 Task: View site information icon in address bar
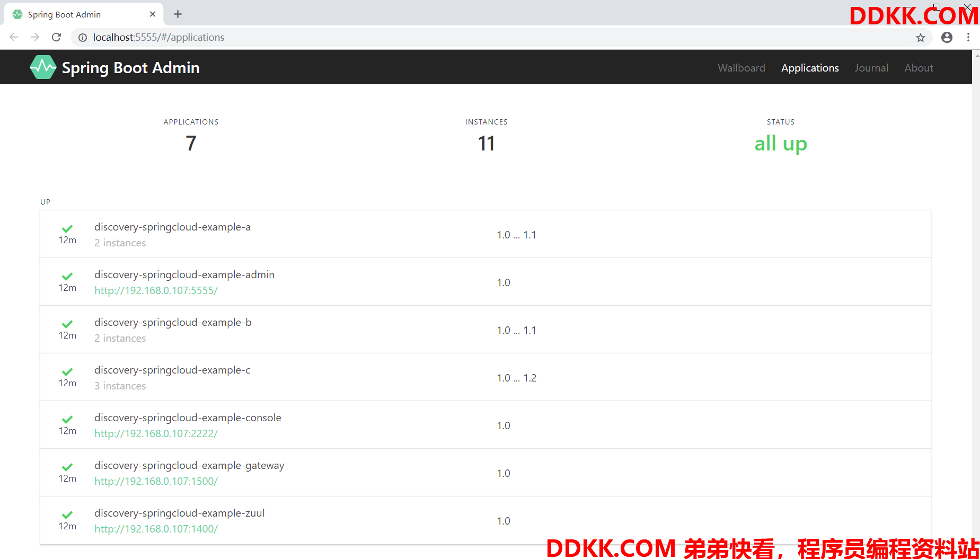pos(83,38)
